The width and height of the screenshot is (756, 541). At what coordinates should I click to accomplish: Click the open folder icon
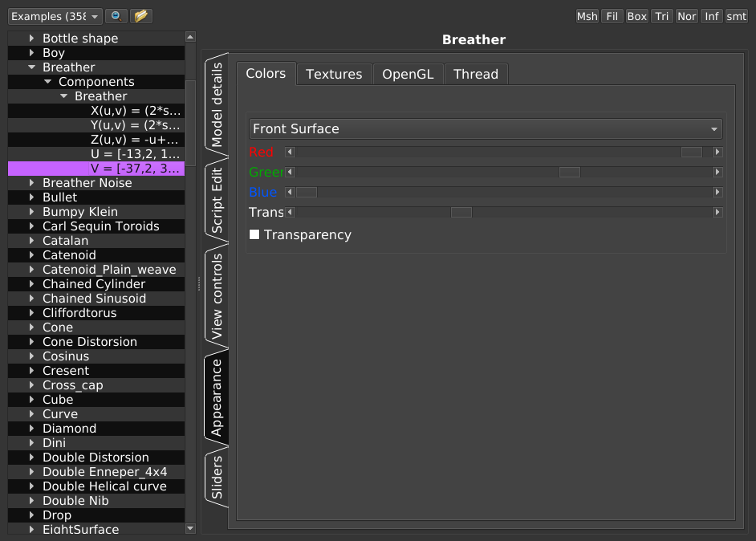point(140,16)
